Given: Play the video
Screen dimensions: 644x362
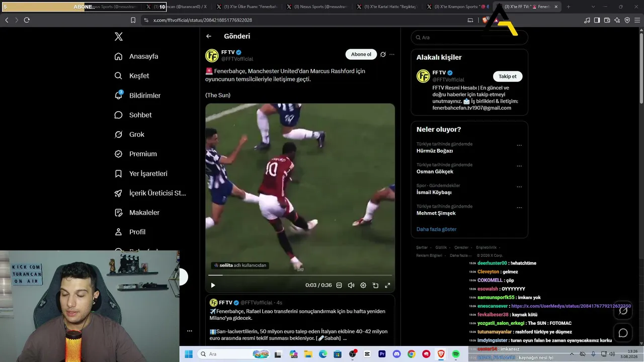Looking at the screenshot, I should 213,285.
